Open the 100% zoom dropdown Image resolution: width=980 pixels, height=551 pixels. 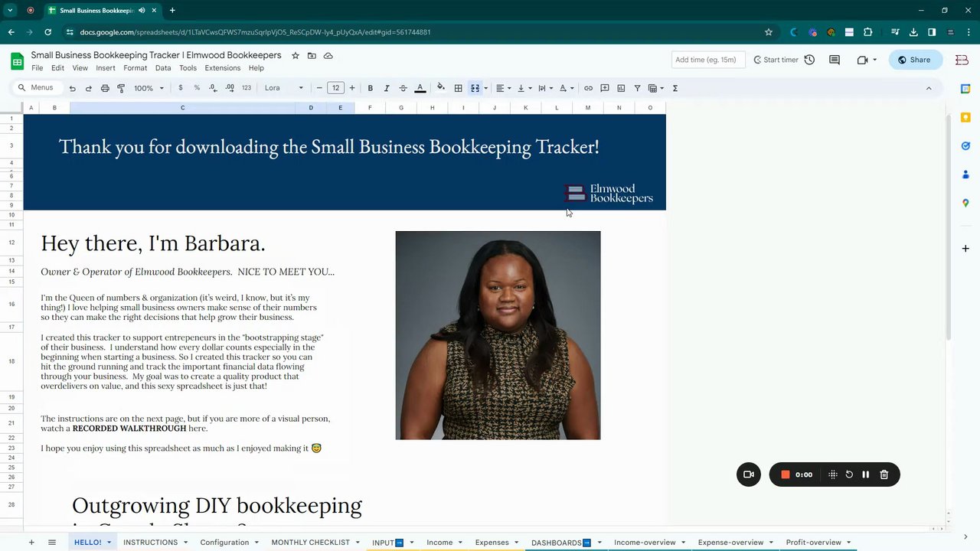coord(149,88)
